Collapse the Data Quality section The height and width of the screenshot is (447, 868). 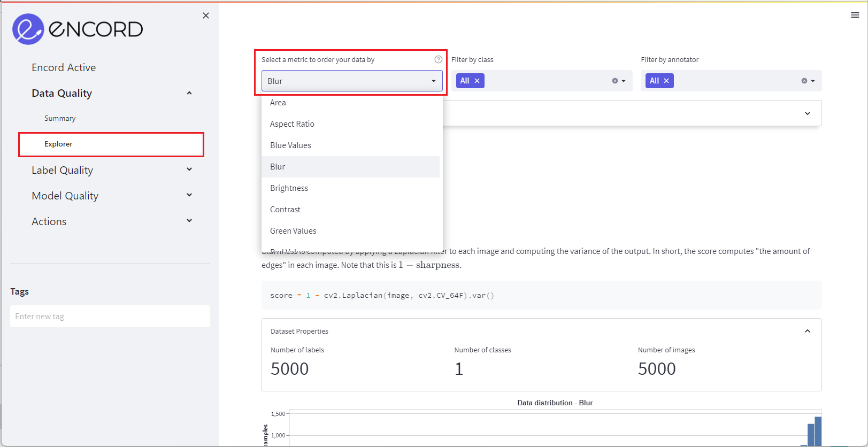point(189,93)
